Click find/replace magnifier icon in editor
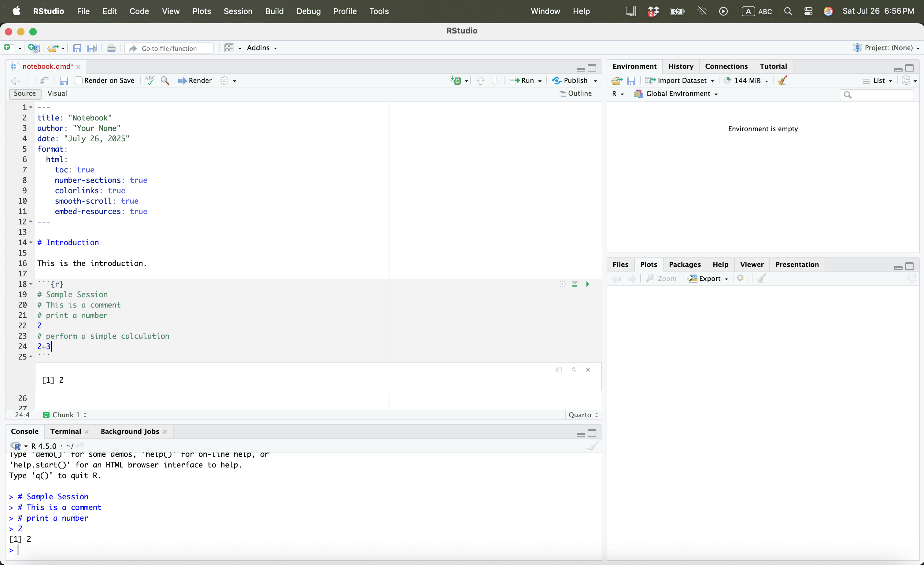924x565 pixels. pos(165,81)
